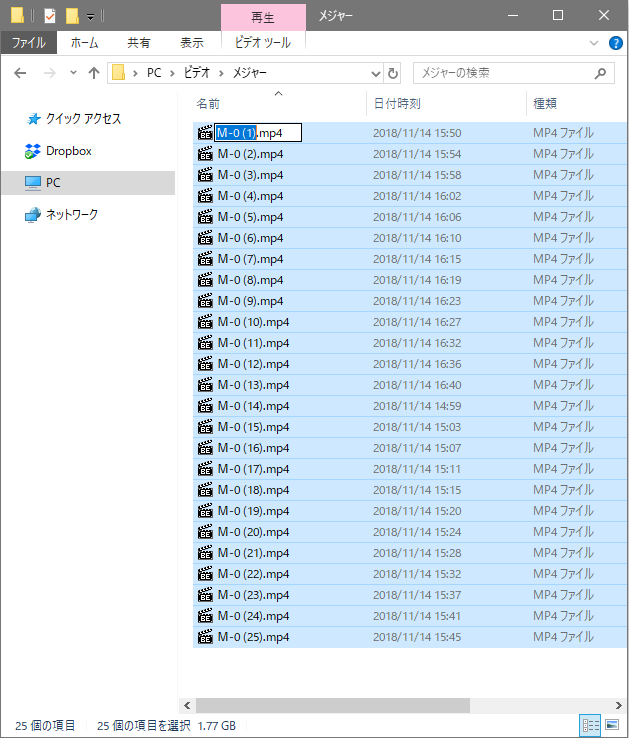Screen dimensions: 629x738
Task: Refresh the メジャー folder view
Action: 393,73
